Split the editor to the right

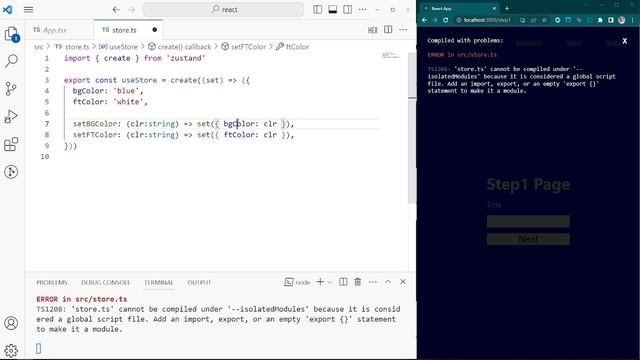pos(388,29)
